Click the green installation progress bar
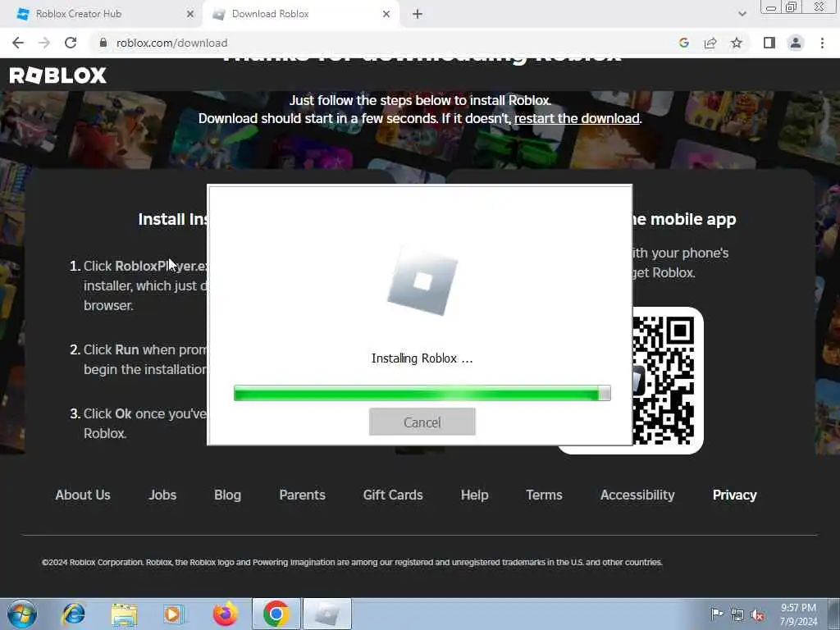The width and height of the screenshot is (840, 630). click(422, 393)
